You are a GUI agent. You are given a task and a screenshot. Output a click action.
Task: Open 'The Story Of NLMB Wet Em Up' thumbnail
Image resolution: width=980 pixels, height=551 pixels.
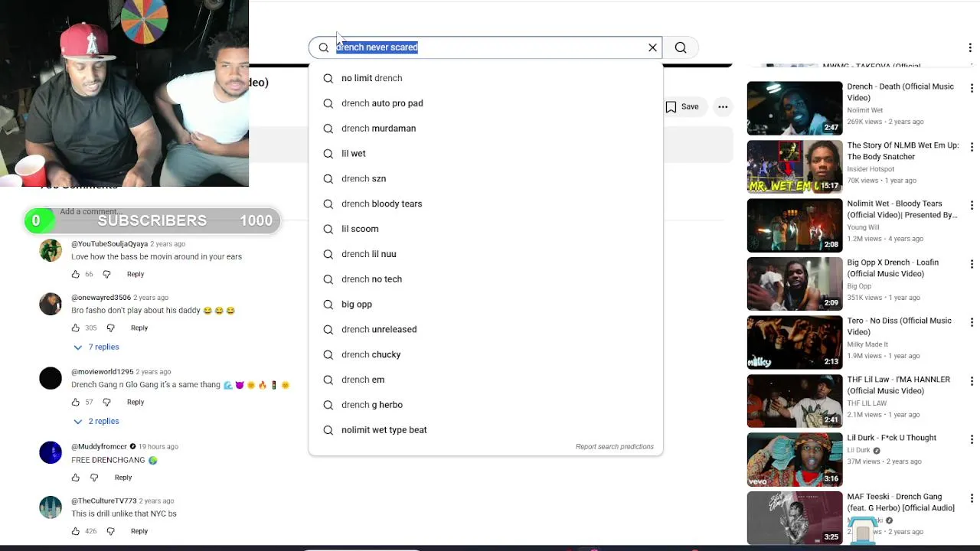pos(795,167)
